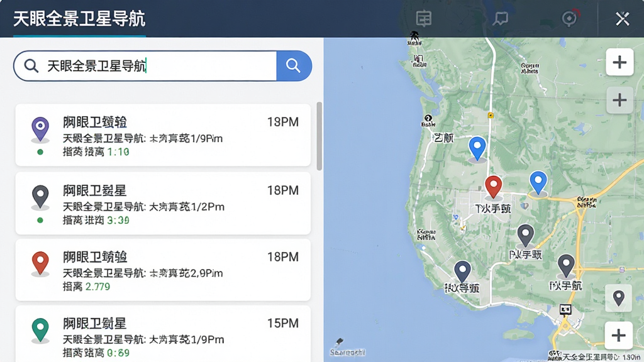Click the blue map pin right of the red map pin
Viewport: 644px width, 362px height.
[538, 183]
